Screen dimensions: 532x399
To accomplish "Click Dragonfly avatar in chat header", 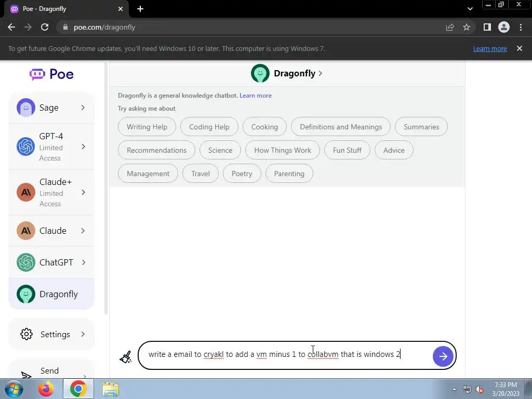I will click(x=260, y=73).
